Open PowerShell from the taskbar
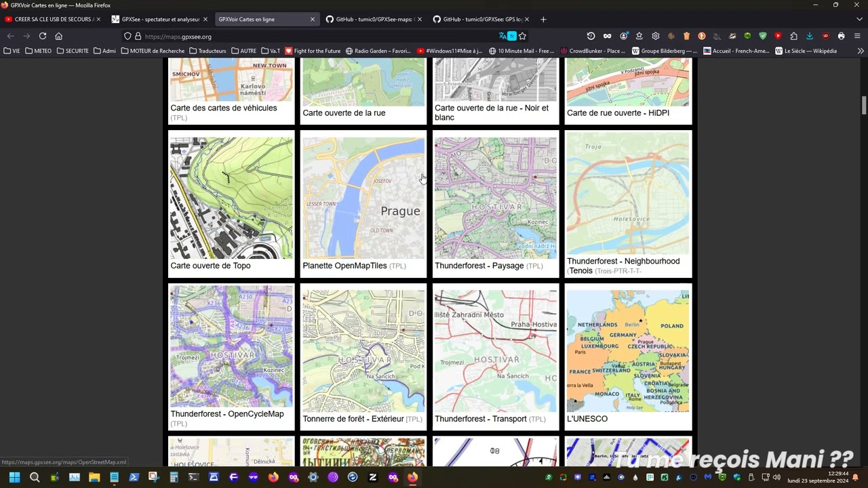868x488 pixels. click(x=134, y=477)
